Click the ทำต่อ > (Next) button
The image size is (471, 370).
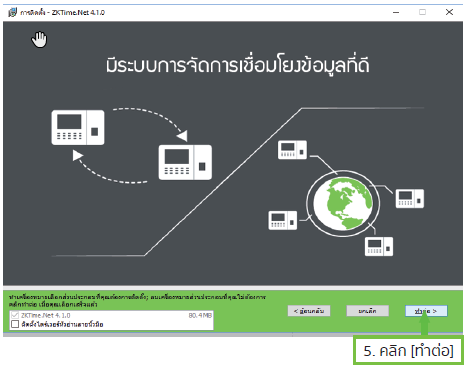tap(426, 311)
